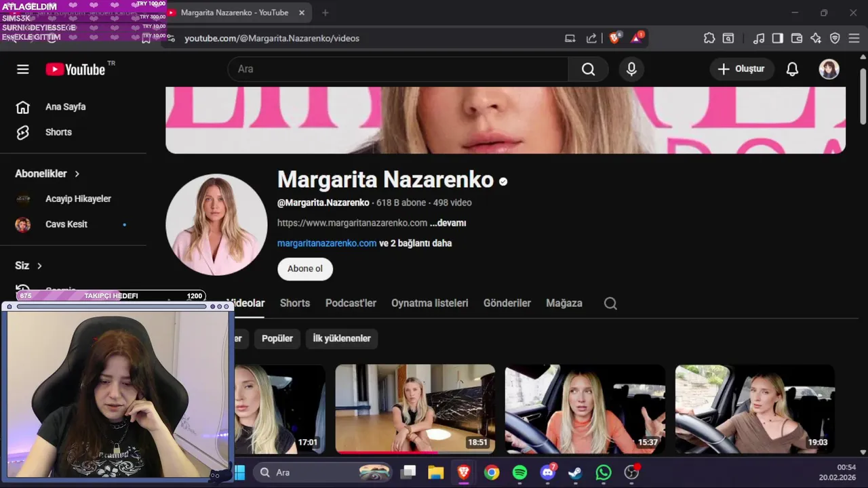Click Brave Rewards triangle icon
Screen dimensions: 868x488
click(637, 38)
